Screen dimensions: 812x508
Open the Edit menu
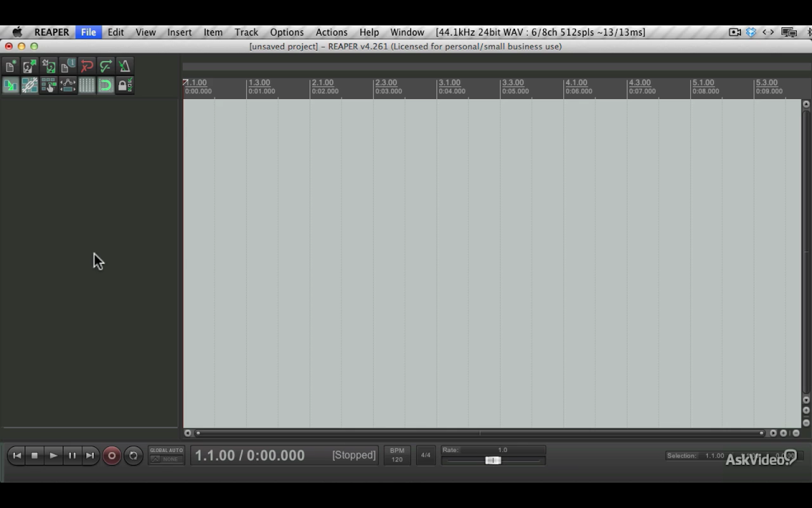tap(115, 32)
